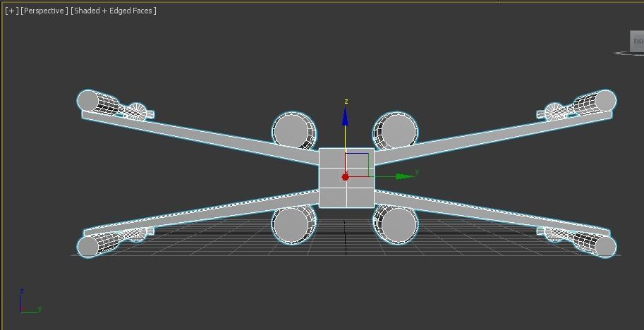Select the central box fuselage of the model
Viewport: 644px width, 330px height.
(346, 178)
